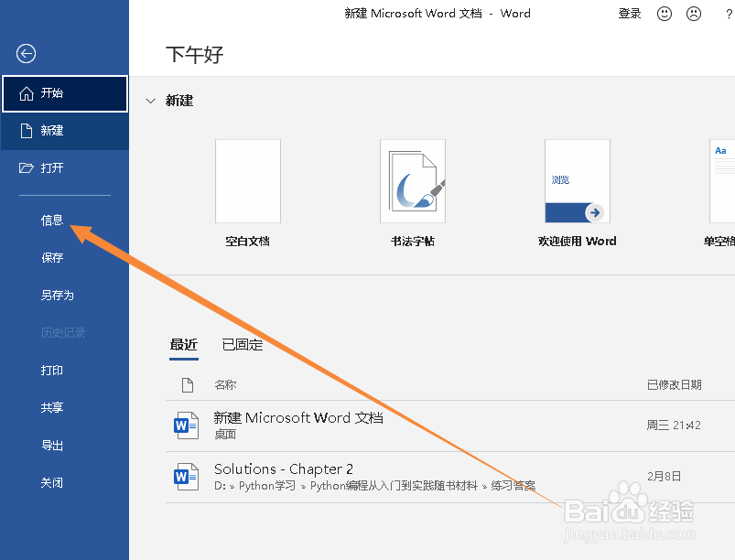The width and height of the screenshot is (735, 560).
Task: Sign in with the 登录 link
Action: 630,14
